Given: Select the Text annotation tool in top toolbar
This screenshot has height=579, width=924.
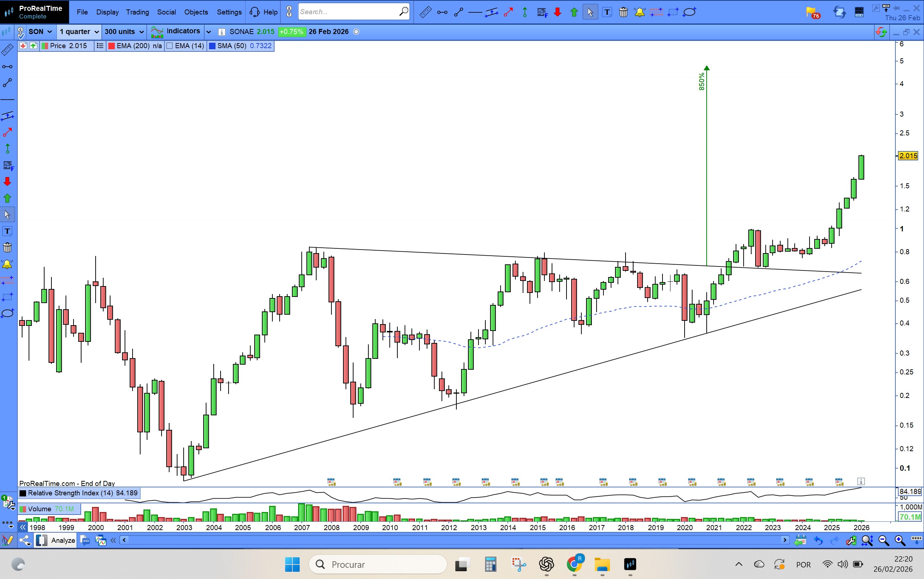Looking at the screenshot, I should pos(607,12).
